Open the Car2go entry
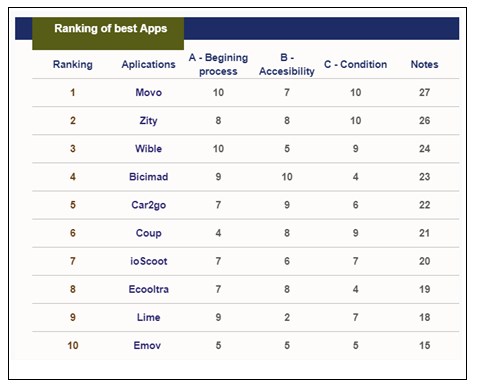This screenshot has height=387, width=477. [x=148, y=205]
